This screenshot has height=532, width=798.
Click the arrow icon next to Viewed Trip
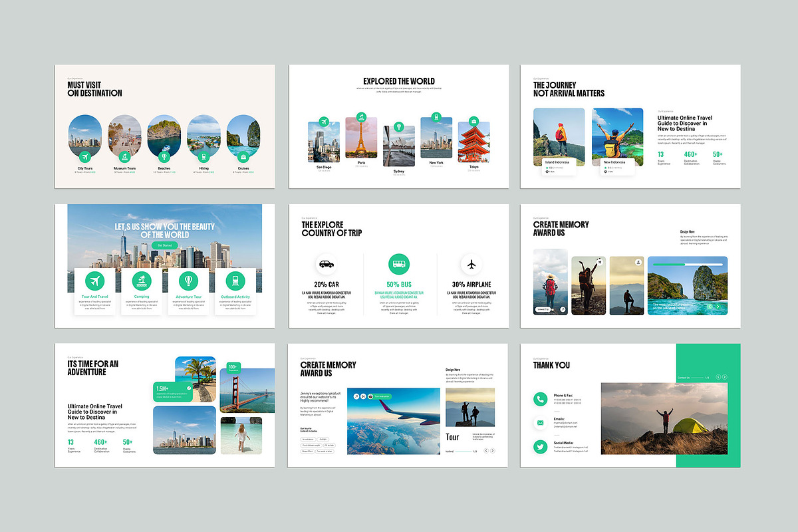(563, 309)
